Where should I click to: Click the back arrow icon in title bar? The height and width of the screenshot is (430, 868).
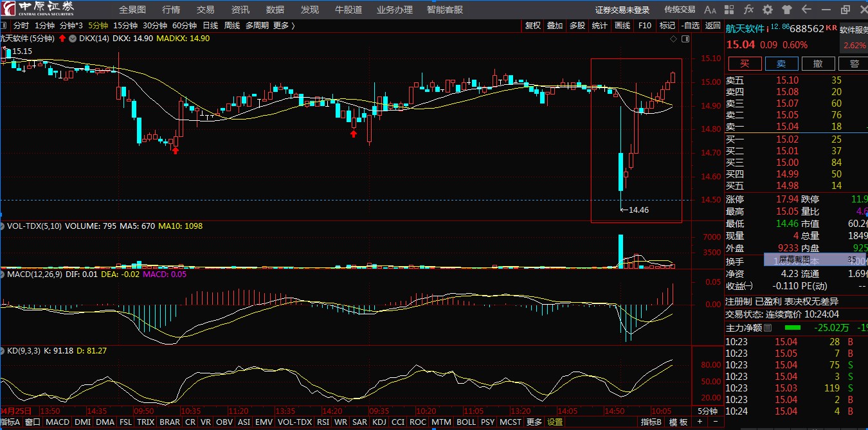[x=806, y=10]
